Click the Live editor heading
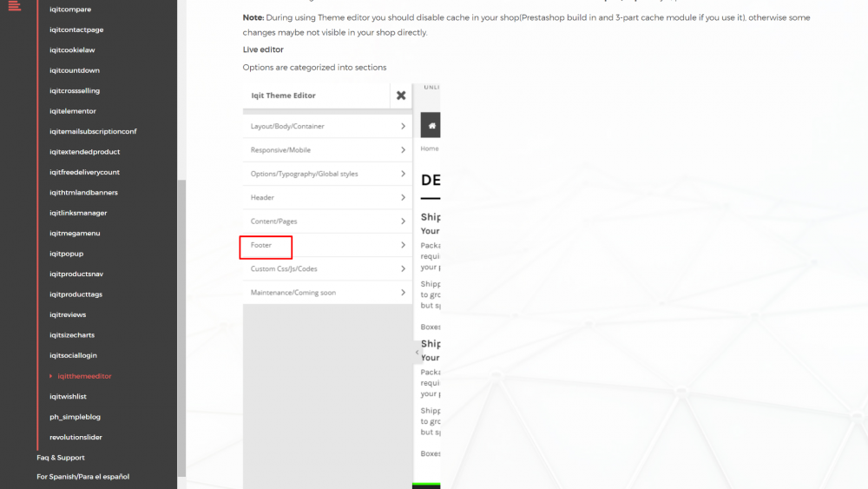 pos(263,50)
